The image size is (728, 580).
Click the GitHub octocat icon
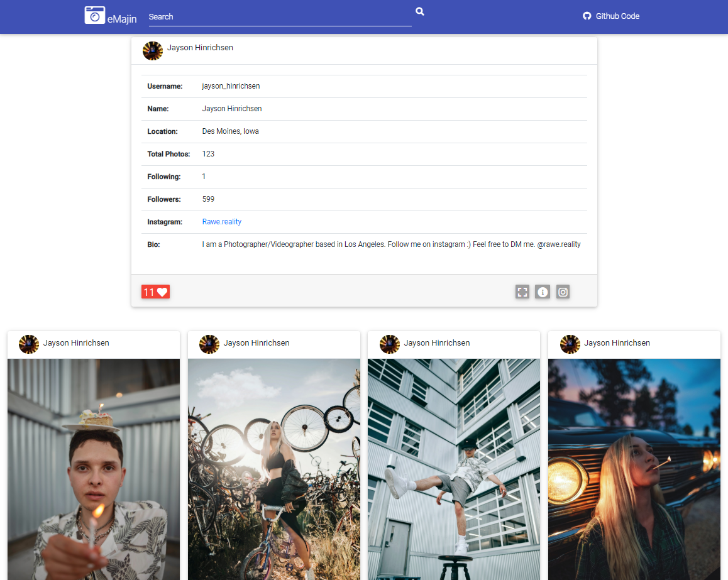point(587,16)
